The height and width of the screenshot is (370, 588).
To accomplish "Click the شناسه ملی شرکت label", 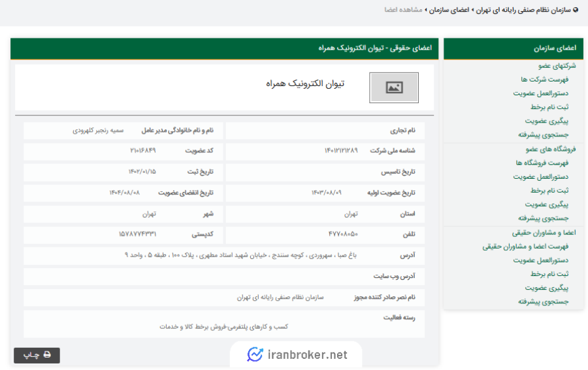I will 393,151.
